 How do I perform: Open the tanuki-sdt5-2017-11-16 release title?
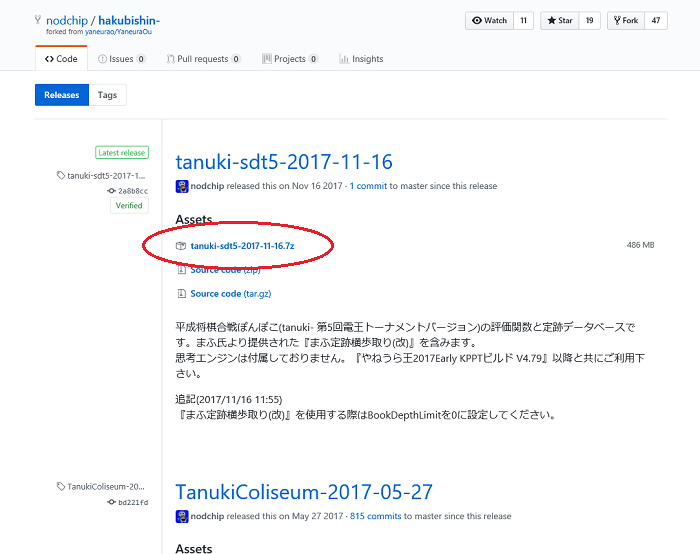coord(284,162)
